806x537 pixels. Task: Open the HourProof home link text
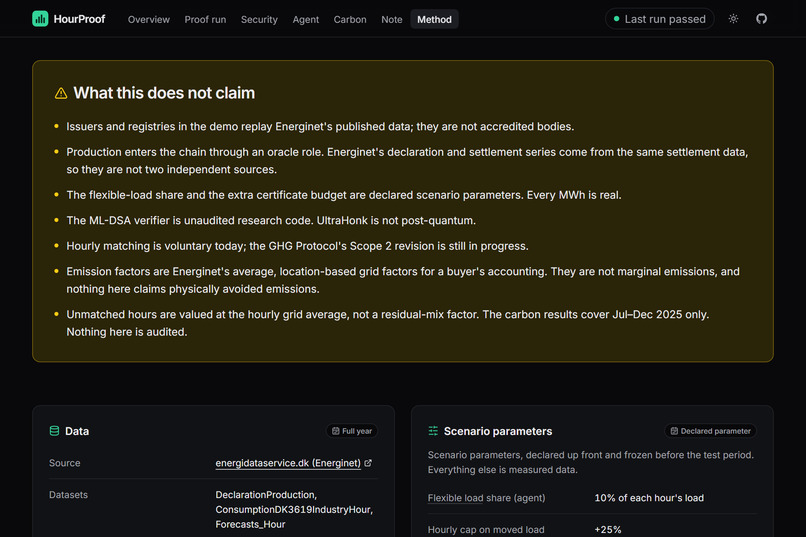click(79, 19)
